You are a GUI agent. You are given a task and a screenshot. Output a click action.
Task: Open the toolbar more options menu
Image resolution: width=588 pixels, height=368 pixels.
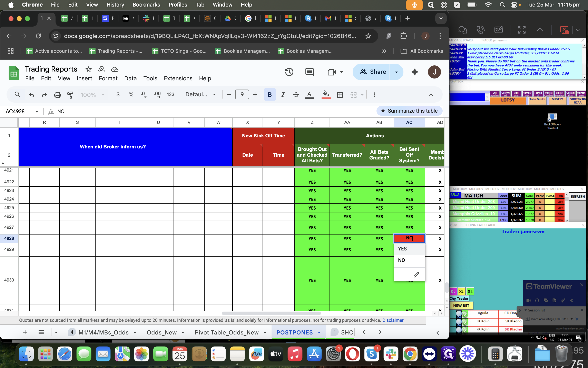pyautogui.click(x=374, y=95)
